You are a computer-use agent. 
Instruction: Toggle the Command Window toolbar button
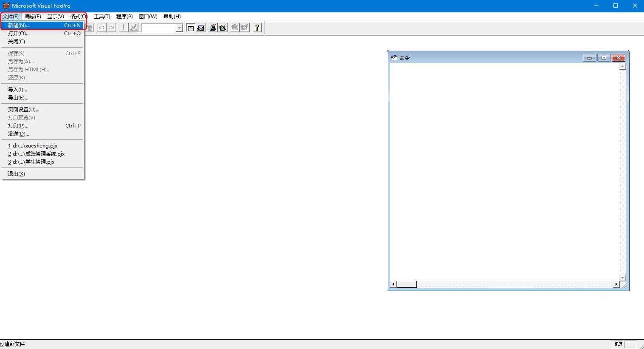click(191, 28)
